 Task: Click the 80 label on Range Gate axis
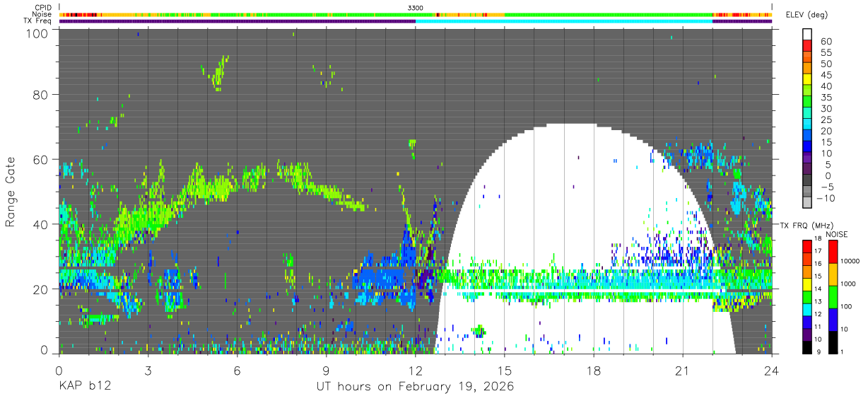pyautogui.click(x=41, y=95)
